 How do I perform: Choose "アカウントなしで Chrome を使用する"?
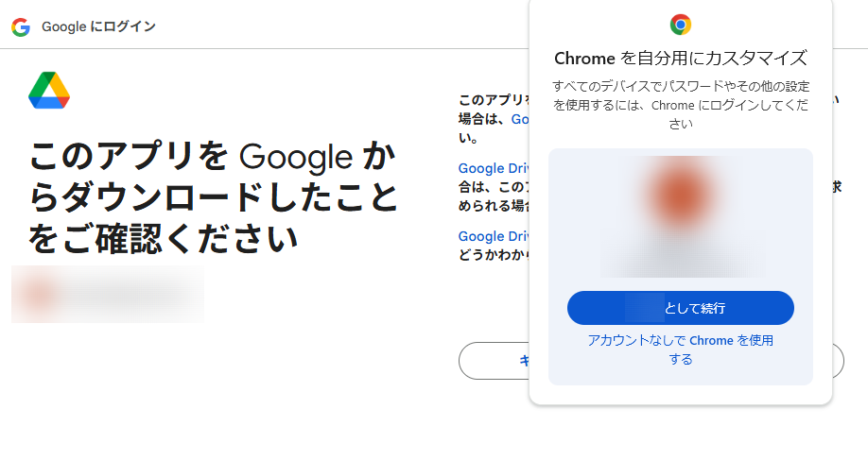coord(680,349)
